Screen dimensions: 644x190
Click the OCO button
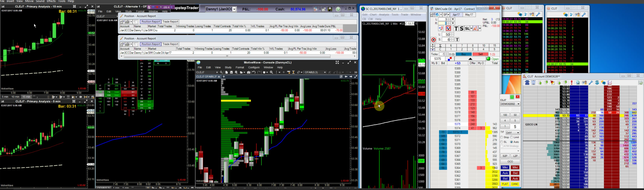pos(510,162)
